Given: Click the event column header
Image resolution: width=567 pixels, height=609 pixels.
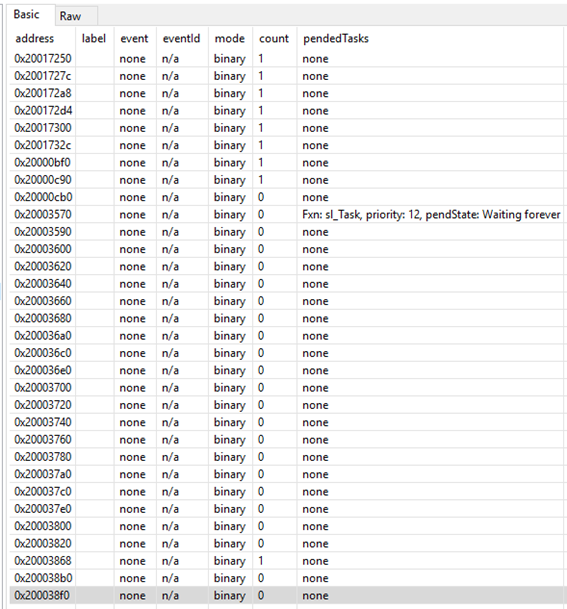Looking at the screenshot, I should click(x=134, y=38).
